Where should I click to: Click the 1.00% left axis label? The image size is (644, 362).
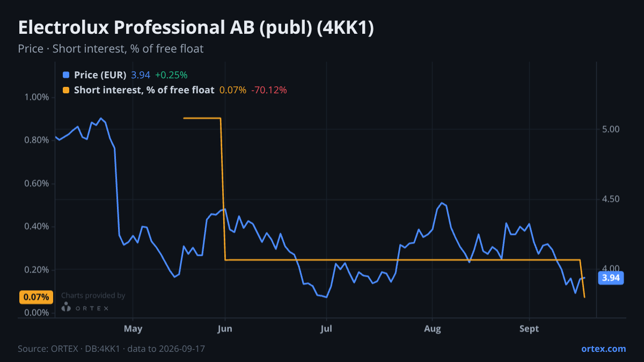tap(36, 97)
